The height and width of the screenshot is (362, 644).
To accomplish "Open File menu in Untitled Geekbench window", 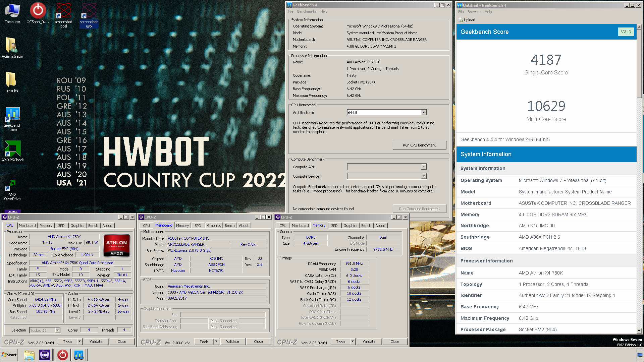I will [461, 12].
